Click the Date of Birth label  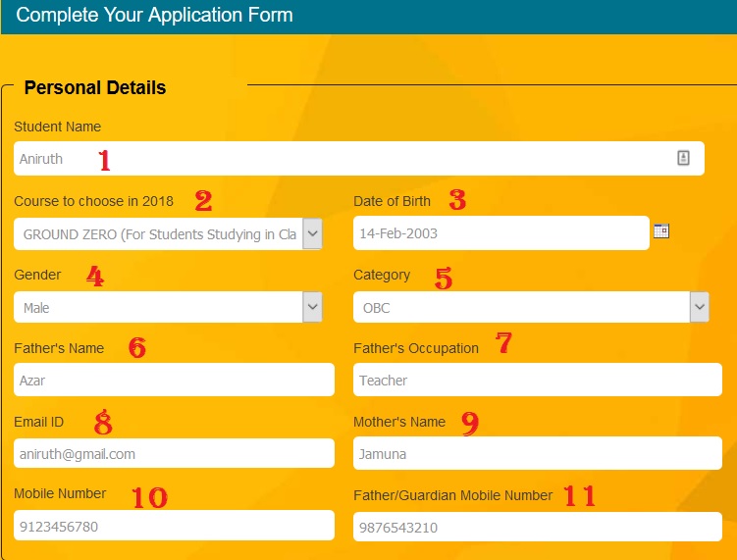tap(392, 201)
